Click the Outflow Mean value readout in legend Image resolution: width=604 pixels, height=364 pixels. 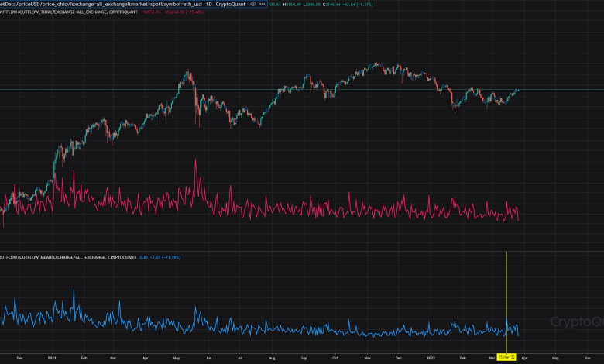pos(144,256)
